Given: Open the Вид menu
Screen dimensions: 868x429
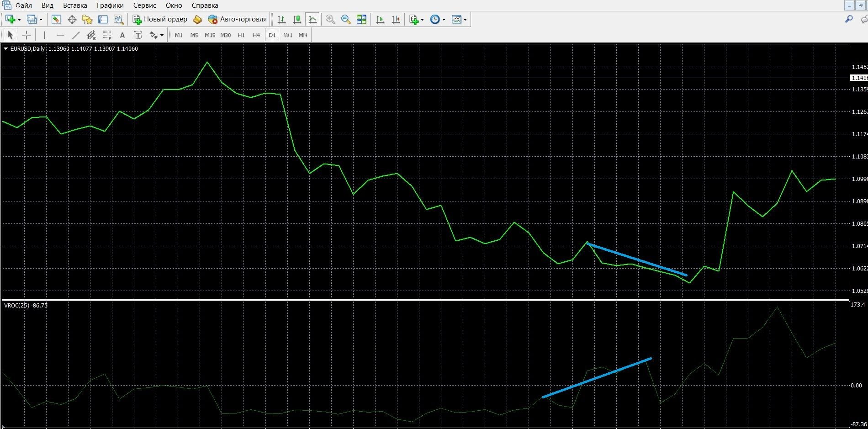Looking at the screenshot, I should [x=48, y=5].
